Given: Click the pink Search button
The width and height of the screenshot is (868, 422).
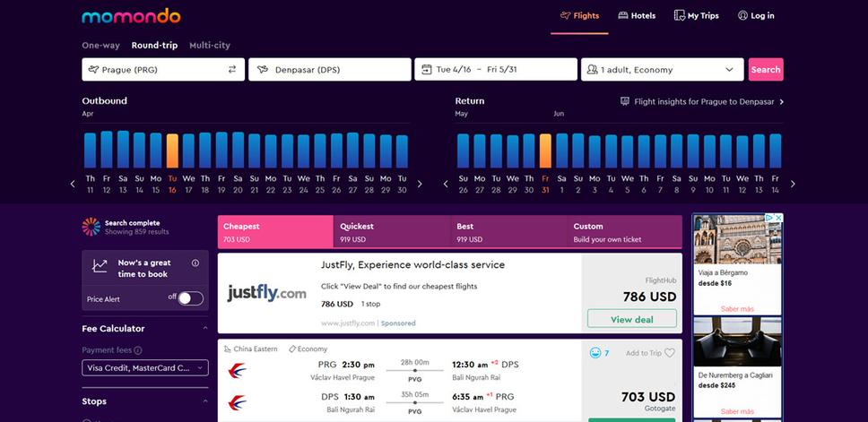Looking at the screenshot, I should (766, 69).
